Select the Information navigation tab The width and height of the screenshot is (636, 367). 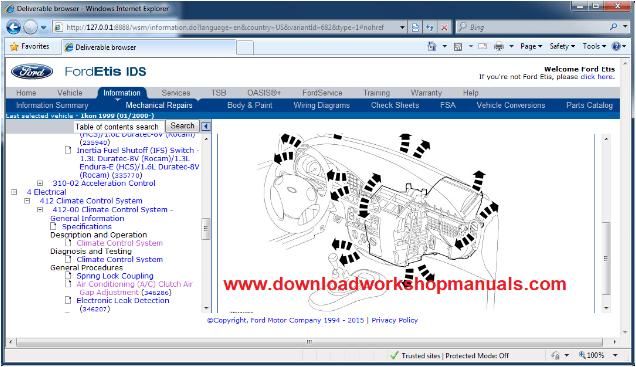pyautogui.click(x=122, y=93)
